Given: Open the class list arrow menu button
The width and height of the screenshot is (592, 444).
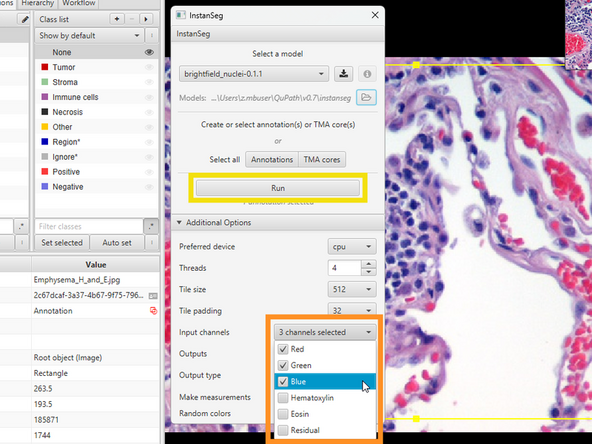Looking at the screenshot, I should coord(146,19).
